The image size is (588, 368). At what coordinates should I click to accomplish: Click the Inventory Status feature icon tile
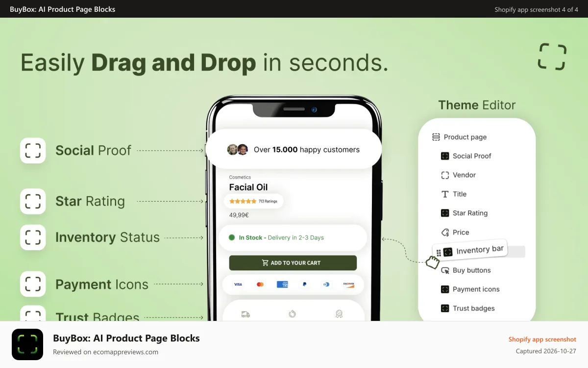click(x=33, y=237)
